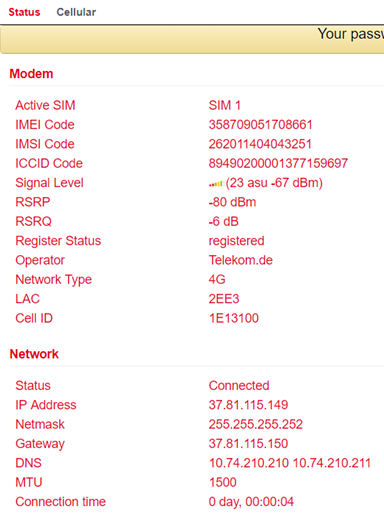Click the IMEI code value 358709051708661
384x524 pixels.
click(x=260, y=125)
